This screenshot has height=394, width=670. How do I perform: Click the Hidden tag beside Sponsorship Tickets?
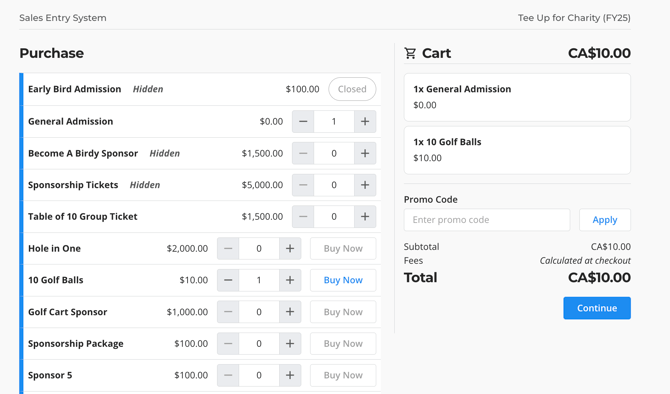coord(145,185)
